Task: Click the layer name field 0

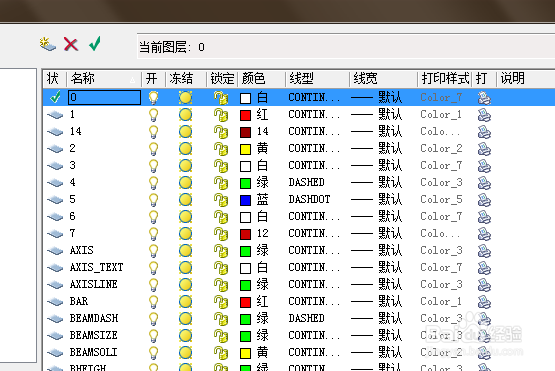Action: click(104, 97)
